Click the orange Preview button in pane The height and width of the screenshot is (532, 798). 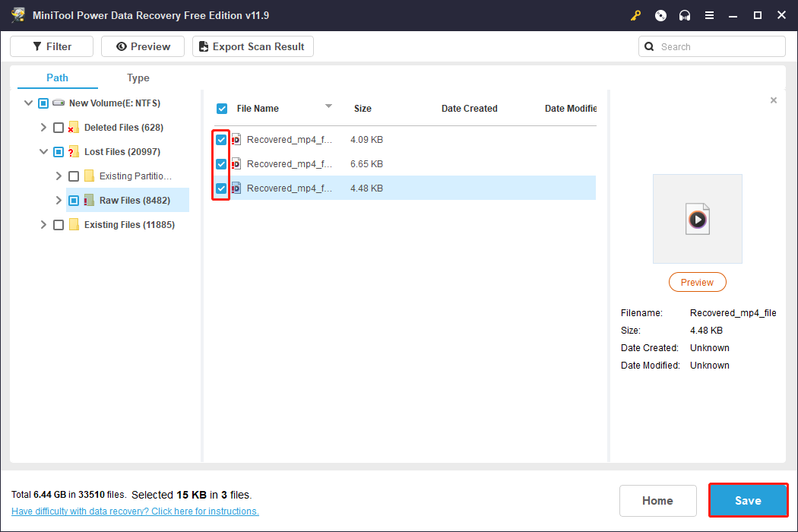[x=697, y=282]
